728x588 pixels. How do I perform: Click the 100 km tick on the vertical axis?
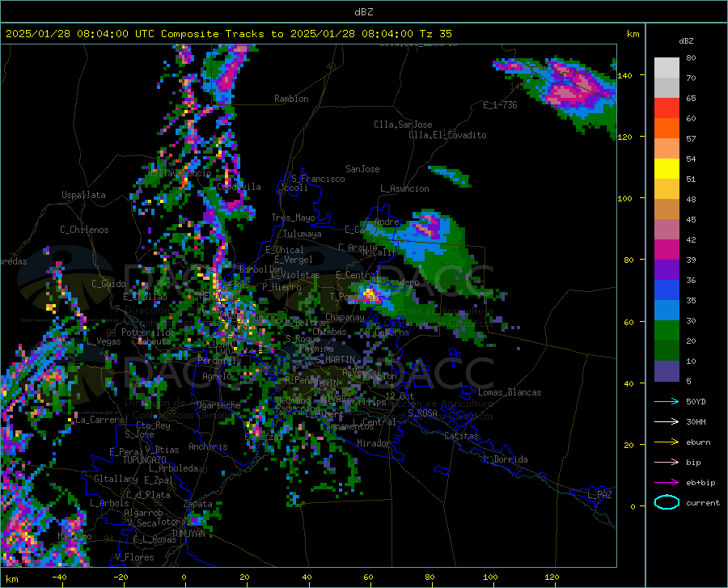(x=625, y=199)
